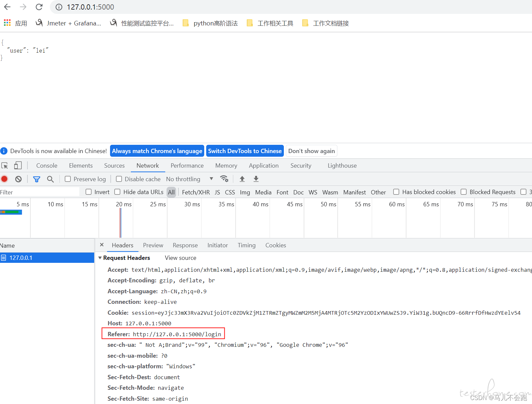Click Switch DevTools to Chinese button

click(245, 151)
